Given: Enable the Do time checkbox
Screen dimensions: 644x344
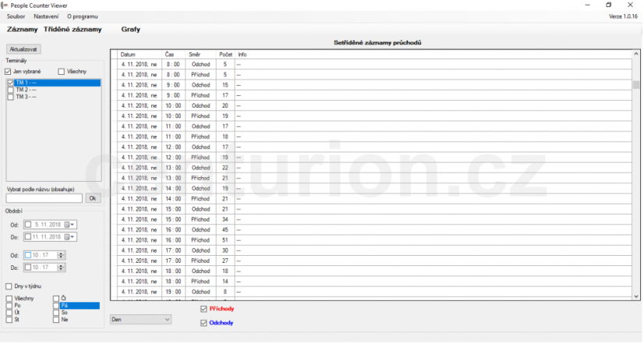Looking at the screenshot, I should pyautogui.click(x=28, y=268).
